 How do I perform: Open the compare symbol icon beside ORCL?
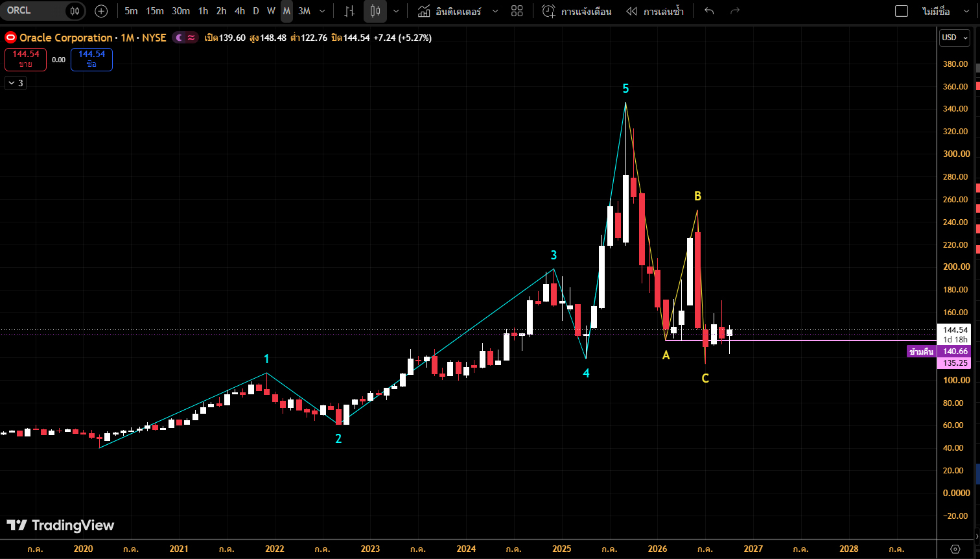click(x=75, y=10)
